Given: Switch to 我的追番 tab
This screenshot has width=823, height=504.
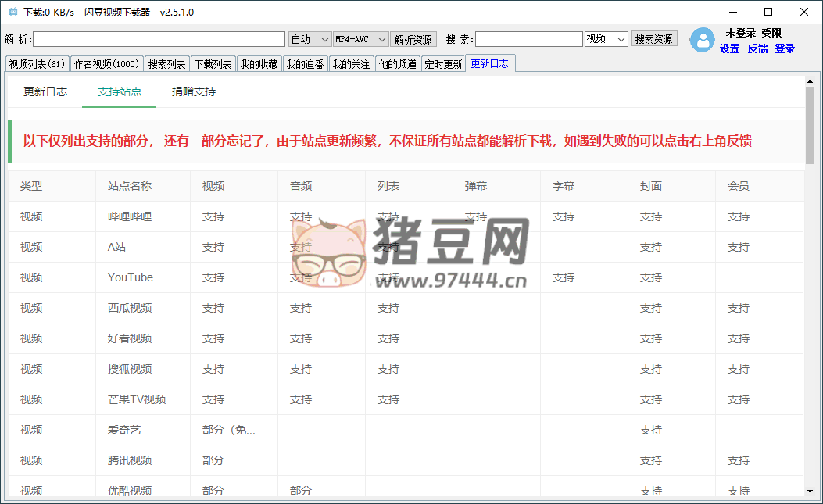Looking at the screenshot, I should tap(306, 64).
